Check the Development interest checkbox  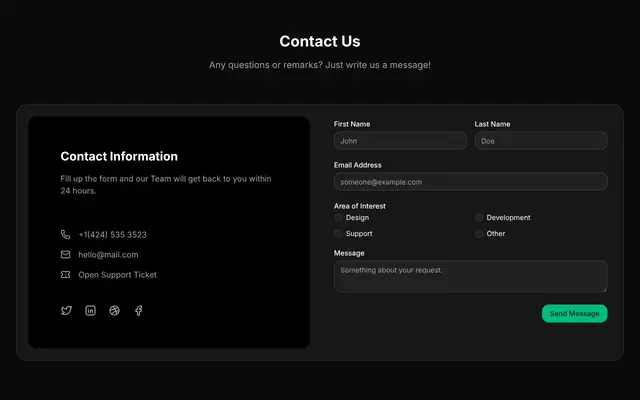coord(479,218)
